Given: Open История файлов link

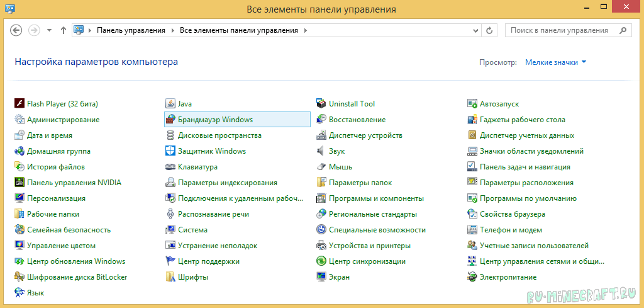Looking at the screenshot, I should tap(56, 167).
